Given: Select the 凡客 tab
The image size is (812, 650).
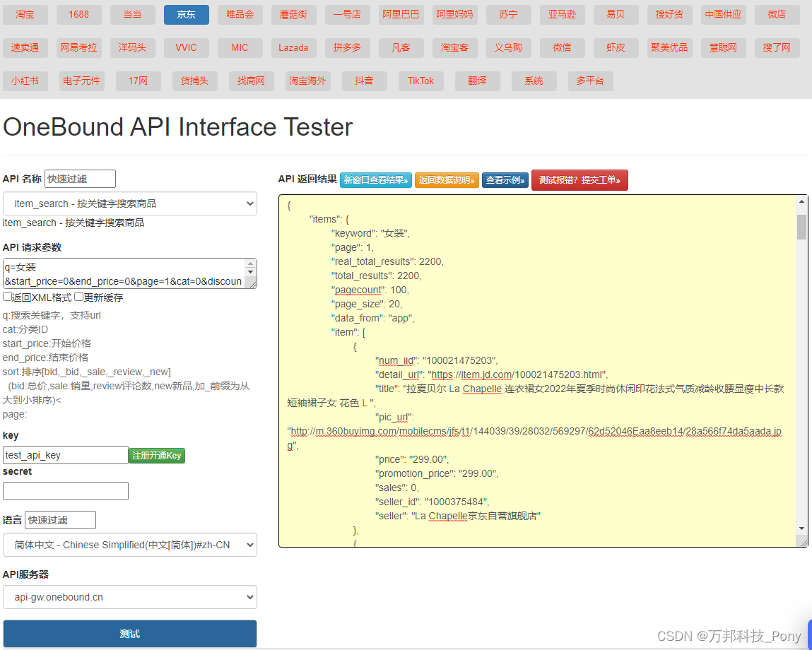Looking at the screenshot, I should pyautogui.click(x=401, y=47).
